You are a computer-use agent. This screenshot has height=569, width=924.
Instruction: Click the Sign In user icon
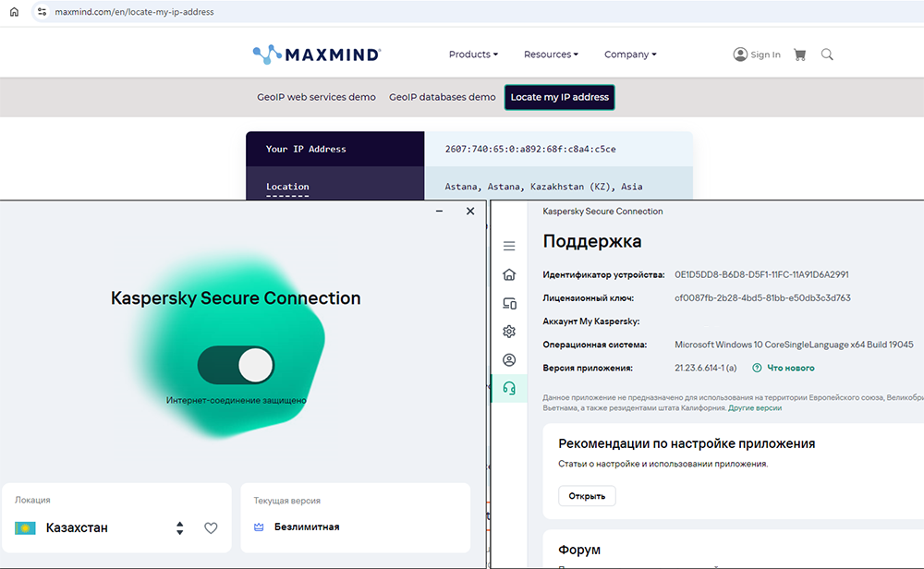point(740,54)
